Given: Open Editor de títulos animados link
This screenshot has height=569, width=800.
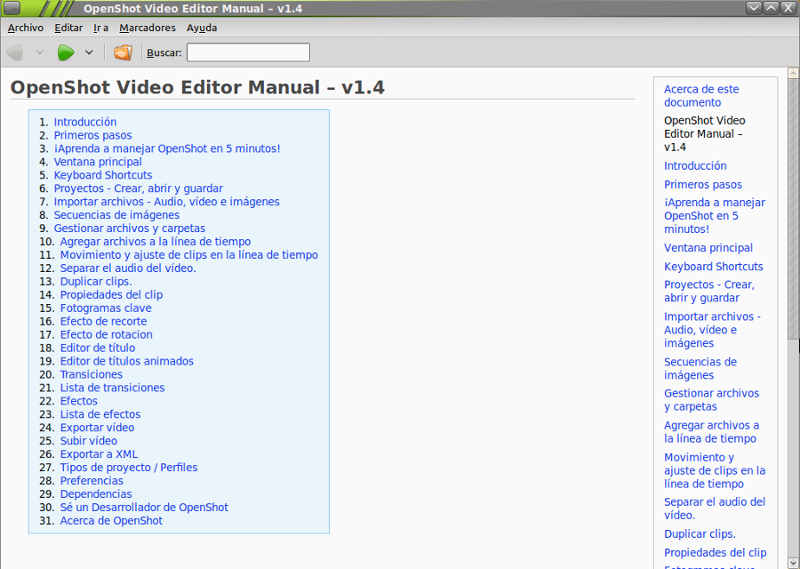Looking at the screenshot, I should (127, 361).
